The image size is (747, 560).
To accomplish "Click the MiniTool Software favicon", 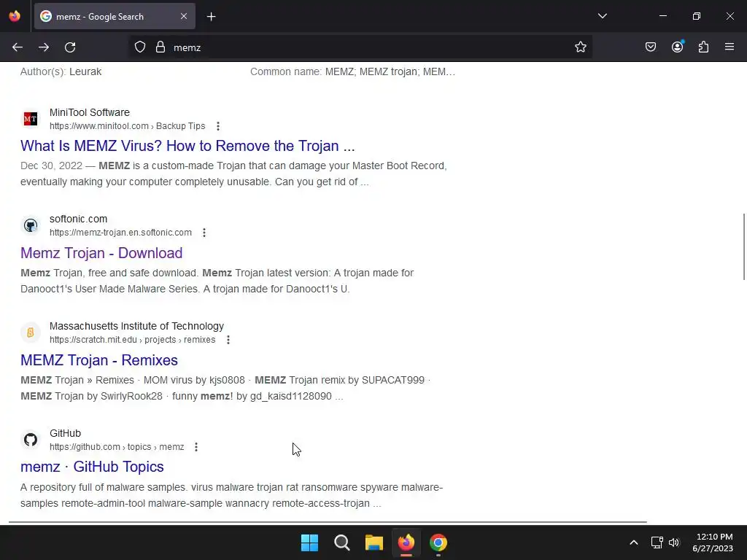I will tap(31, 119).
